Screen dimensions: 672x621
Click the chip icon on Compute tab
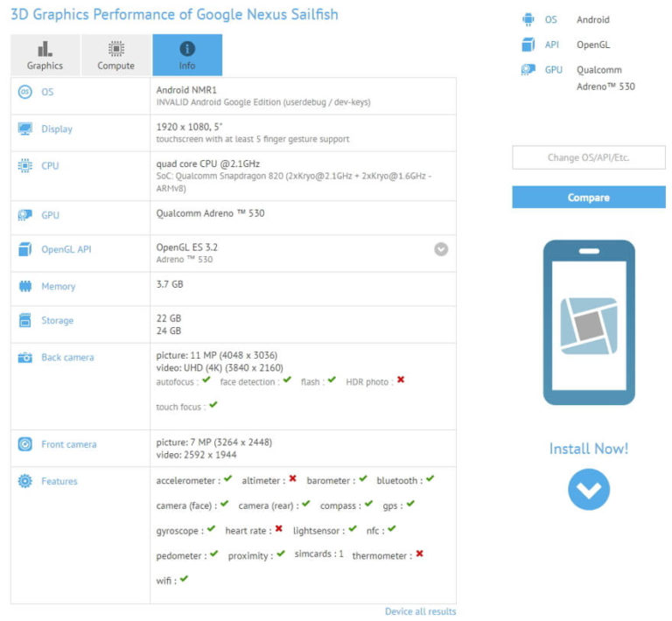tap(115, 49)
